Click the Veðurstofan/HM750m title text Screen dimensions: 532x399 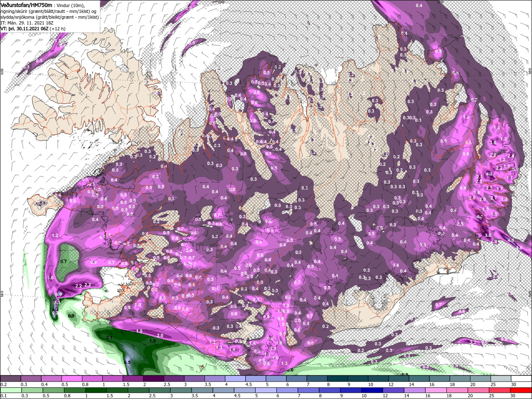(26, 5)
